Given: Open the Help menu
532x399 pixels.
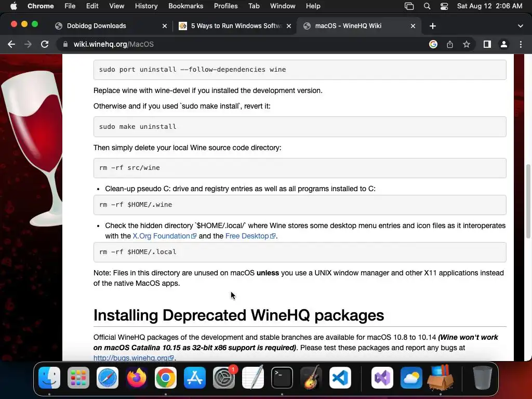Looking at the screenshot, I should [313, 6].
